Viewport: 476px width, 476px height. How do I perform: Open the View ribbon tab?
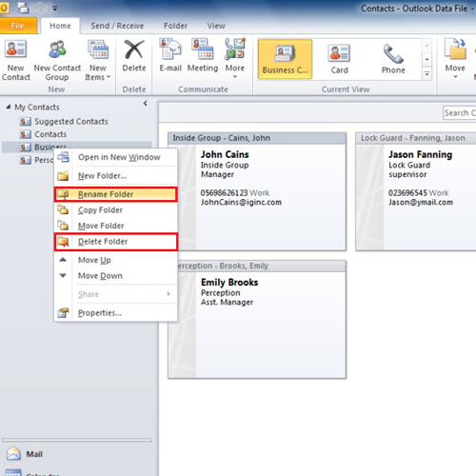pyautogui.click(x=216, y=26)
